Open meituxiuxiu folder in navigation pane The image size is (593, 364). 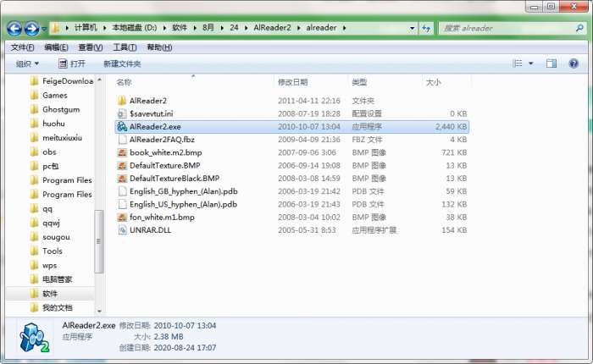coord(57,138)
